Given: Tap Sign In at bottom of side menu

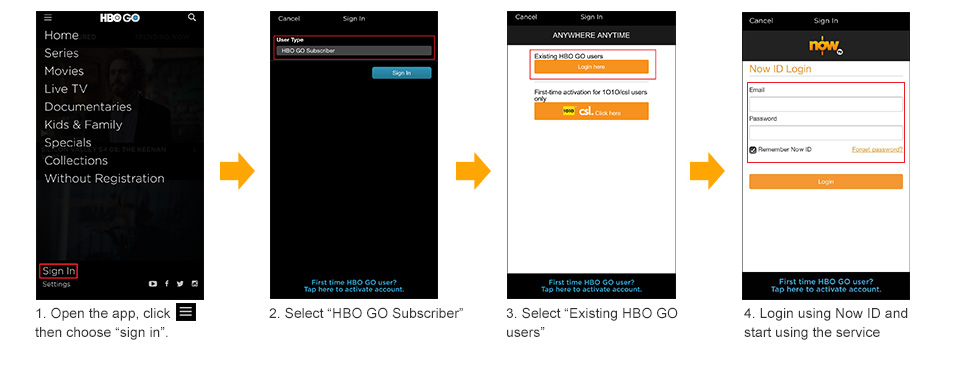Looking at the screenshot, I should 59,271.
